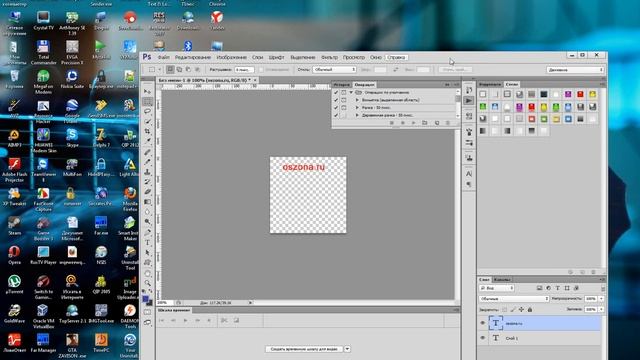Toggle checkmark for default actions set
The height and width of the screenshot is (360, 640).
[x=336, y=93]
